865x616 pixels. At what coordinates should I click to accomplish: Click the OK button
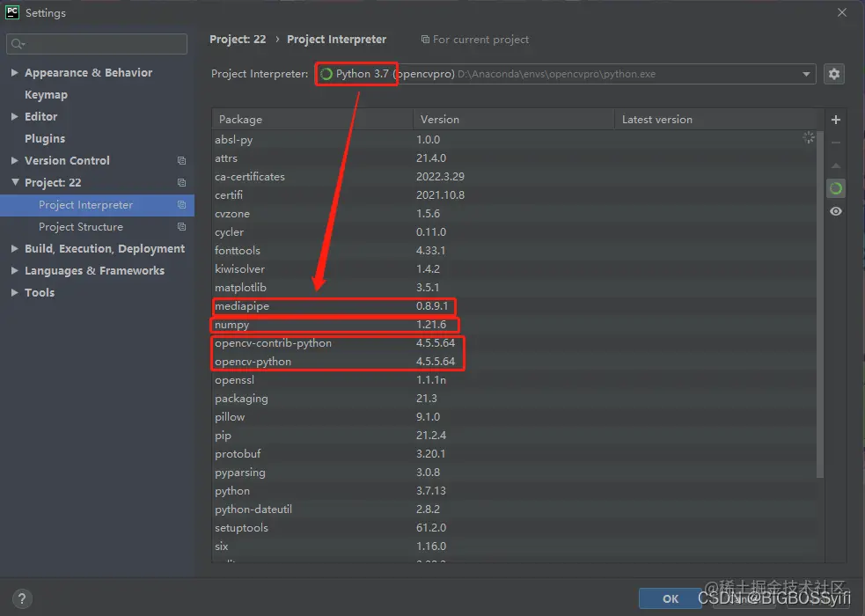[671, 598]
